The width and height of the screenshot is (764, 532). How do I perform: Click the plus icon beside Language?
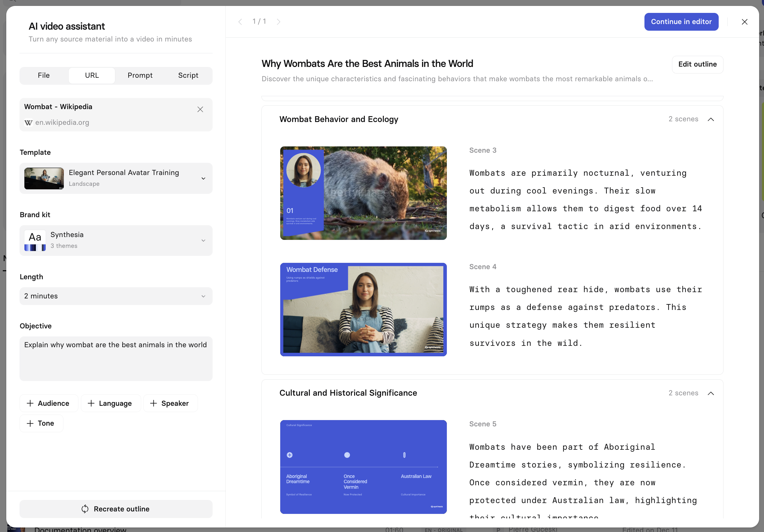pos(91,403)
